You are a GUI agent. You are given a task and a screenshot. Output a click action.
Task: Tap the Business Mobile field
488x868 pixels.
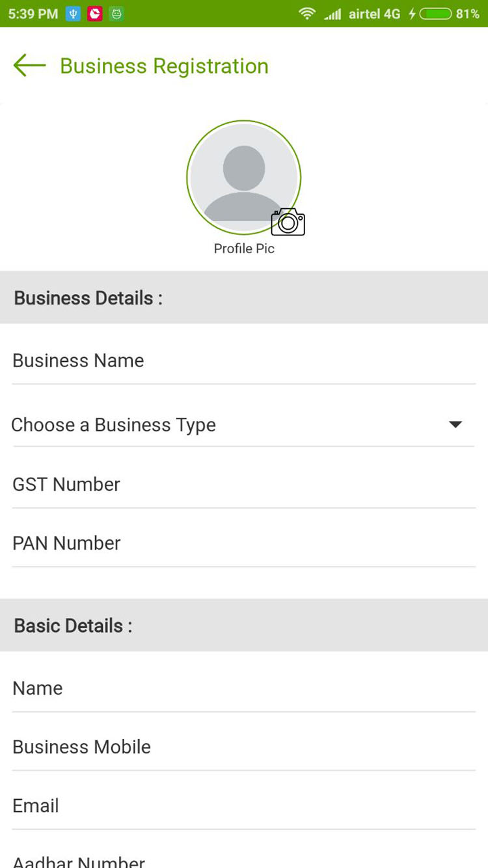[x=243, y=747]
